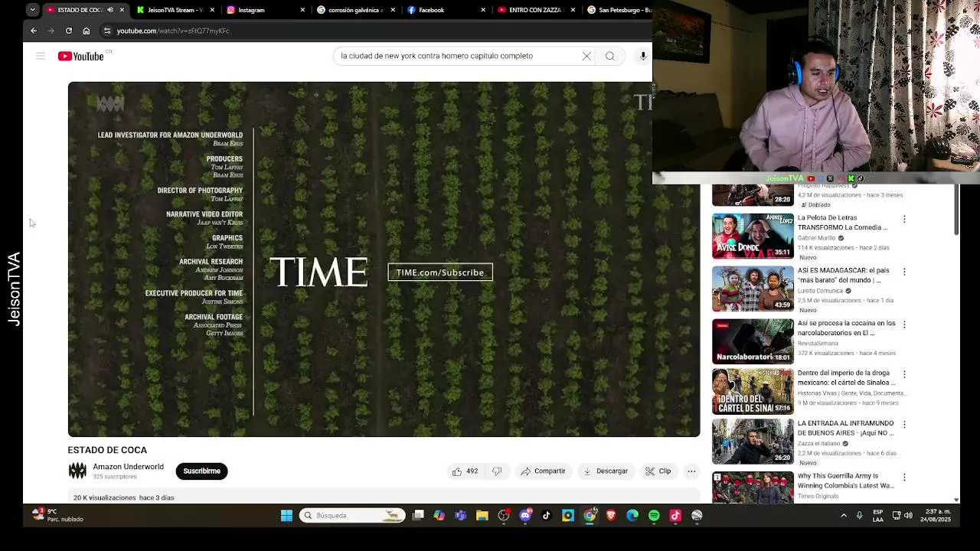This screenshot has height=551, width=980.
Task: Reload the current YouTube page
Action: [69, 31]
